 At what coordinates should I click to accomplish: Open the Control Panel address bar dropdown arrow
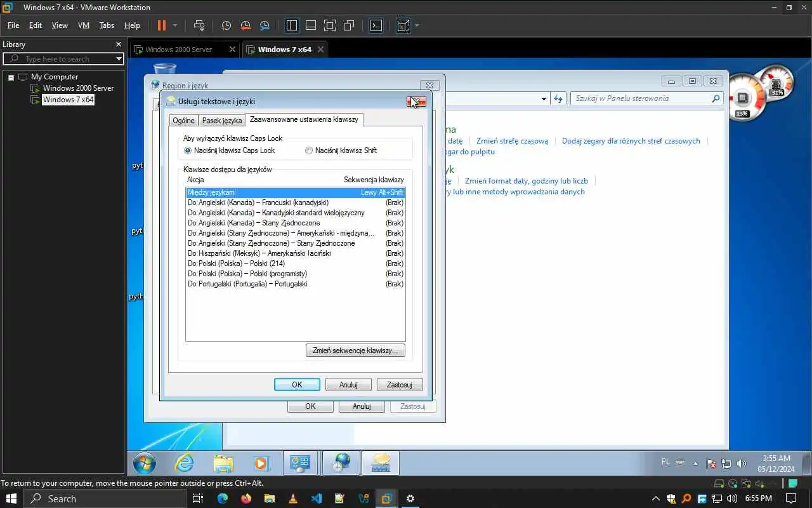click(x=544, y=98)
